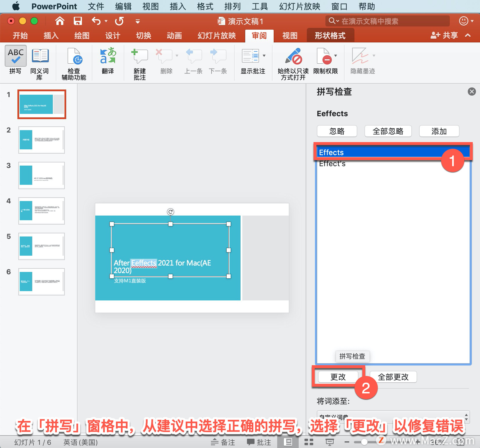
Task: Click Restrict Permission (限制权限) icon
Action: [324, 56]
